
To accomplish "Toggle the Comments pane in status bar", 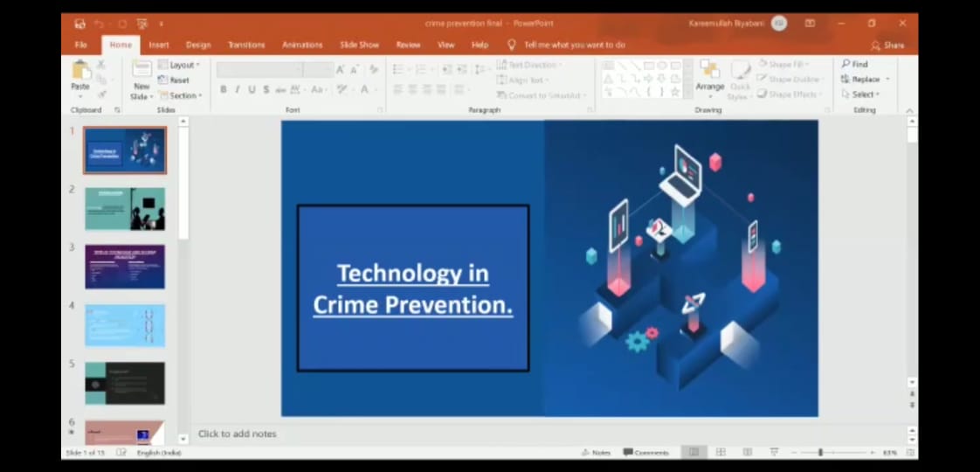I will coord(646,453).
